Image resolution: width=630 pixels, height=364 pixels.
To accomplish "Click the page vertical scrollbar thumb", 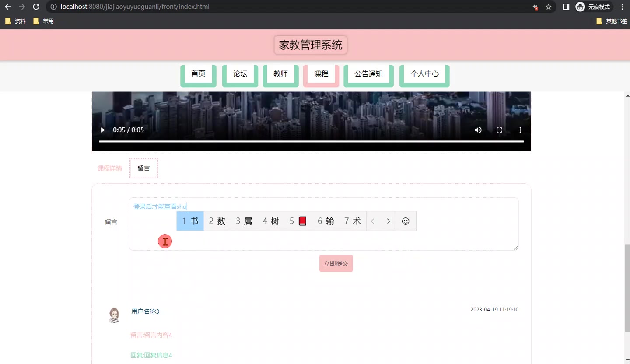I will (x=627, y=289).
